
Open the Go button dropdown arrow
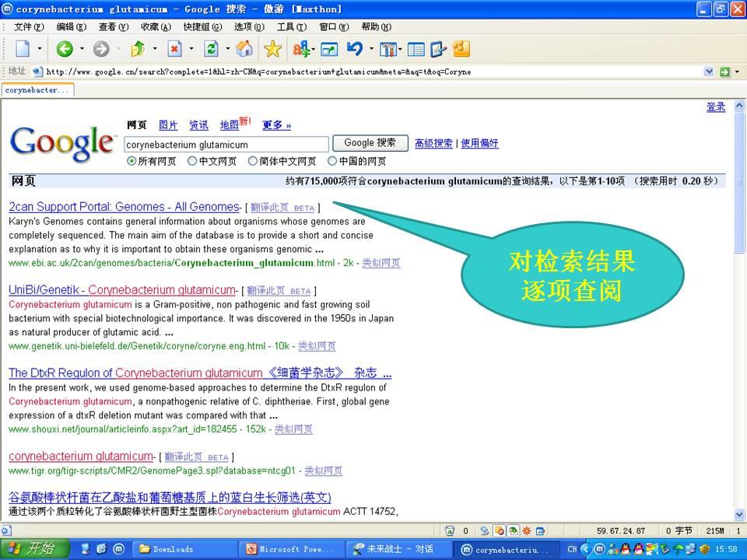737,72
